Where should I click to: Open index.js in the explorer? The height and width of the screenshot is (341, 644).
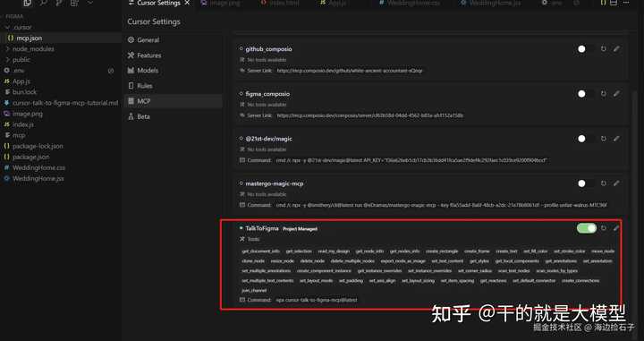point(61,124)
